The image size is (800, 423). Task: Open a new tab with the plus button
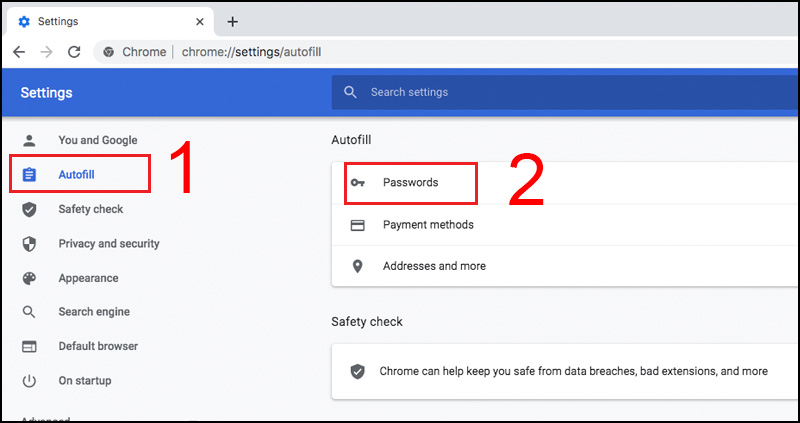click(x=232, y=21)
